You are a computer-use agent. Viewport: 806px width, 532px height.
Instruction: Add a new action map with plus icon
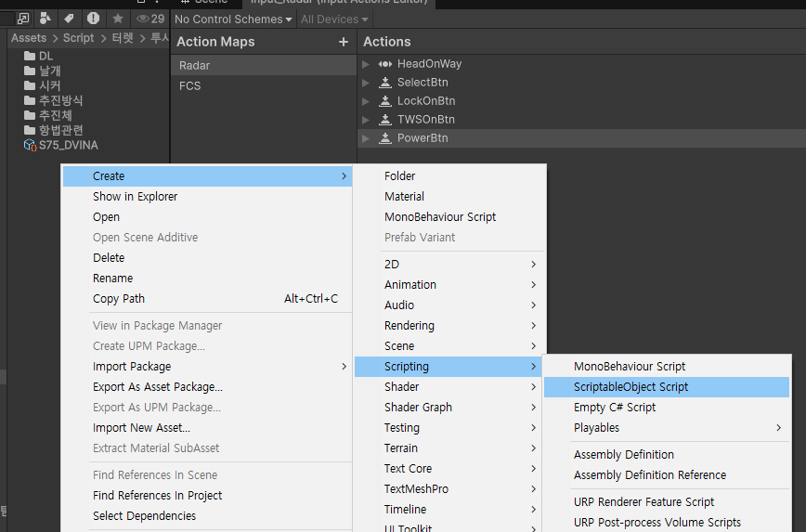coord(344,42)
